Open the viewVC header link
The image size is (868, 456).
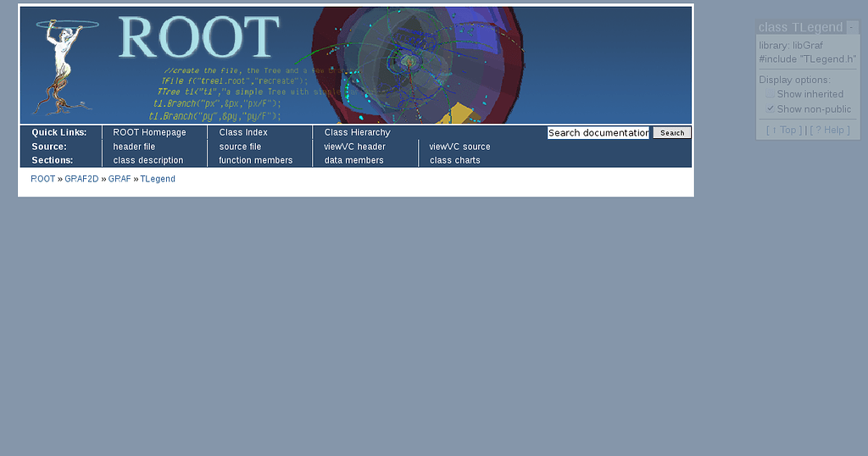coord(354,147)
